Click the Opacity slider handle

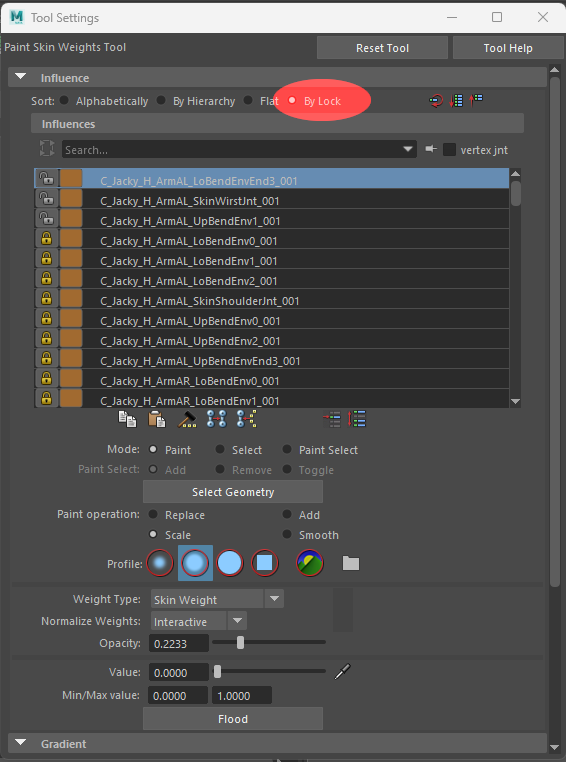pyautogui.click(x=240, y=642)
